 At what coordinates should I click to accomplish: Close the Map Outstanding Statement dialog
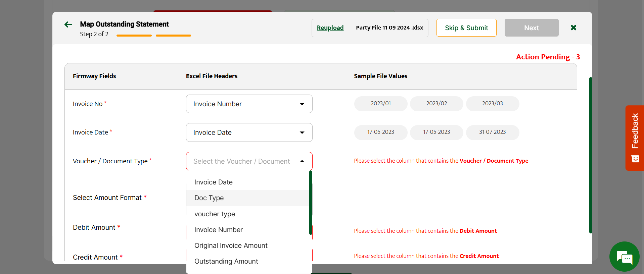click(573, 28)
